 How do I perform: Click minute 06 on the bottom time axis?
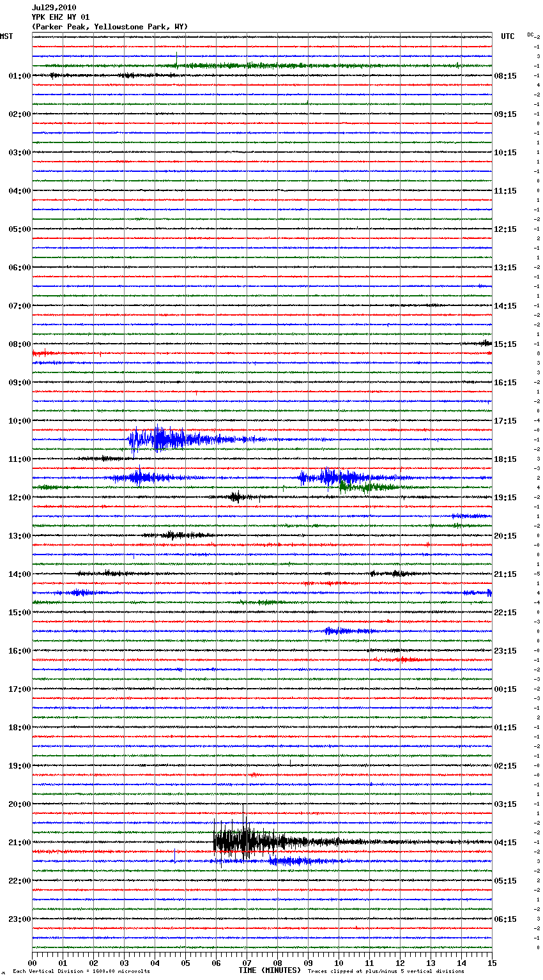pyautogui.click(x=216, y=963)
